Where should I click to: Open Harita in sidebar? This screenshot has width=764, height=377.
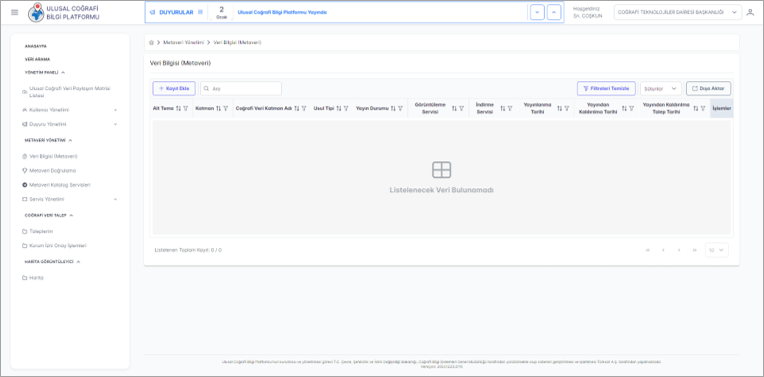(33, 278)
